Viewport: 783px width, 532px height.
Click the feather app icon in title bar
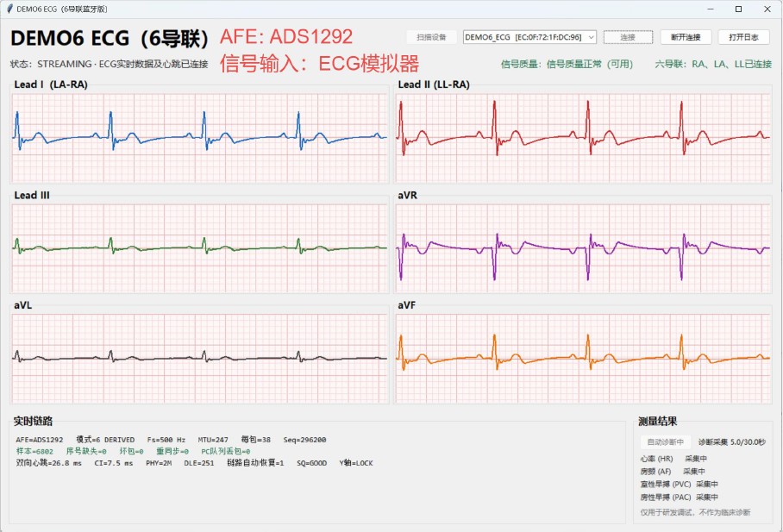tap(9, 9)
